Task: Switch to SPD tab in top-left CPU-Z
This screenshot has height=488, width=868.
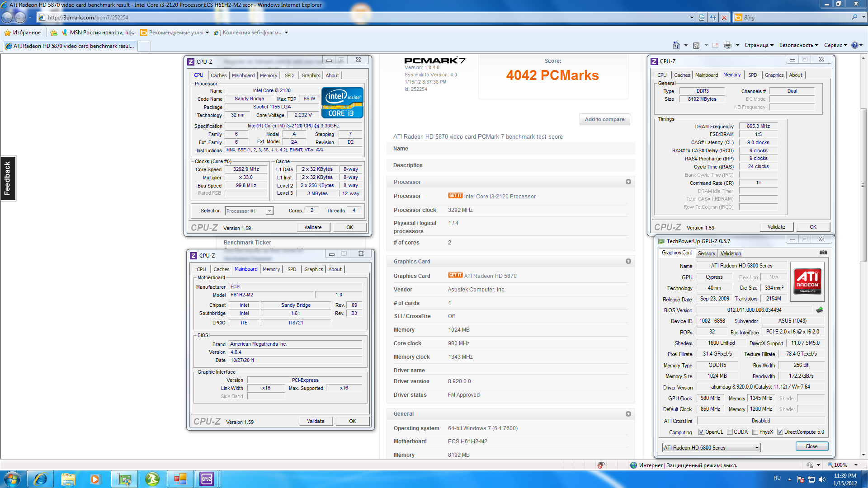Action: (289, 75)
